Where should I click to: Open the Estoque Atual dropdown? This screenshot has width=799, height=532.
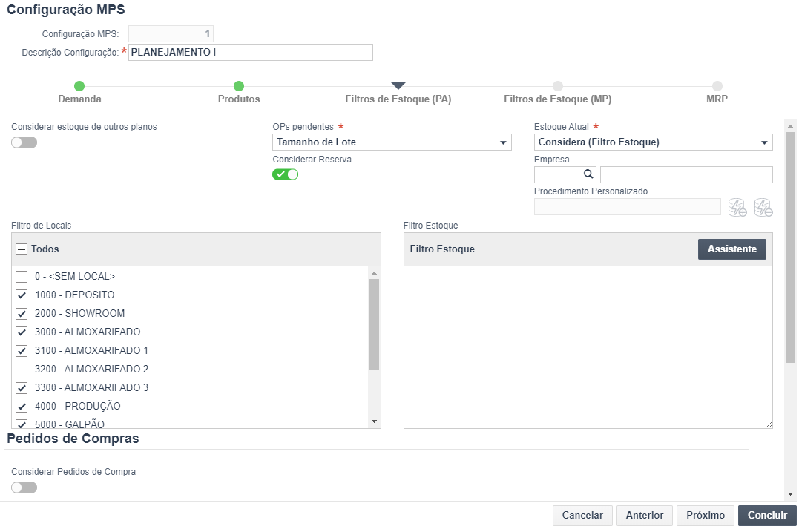[654, 142]
